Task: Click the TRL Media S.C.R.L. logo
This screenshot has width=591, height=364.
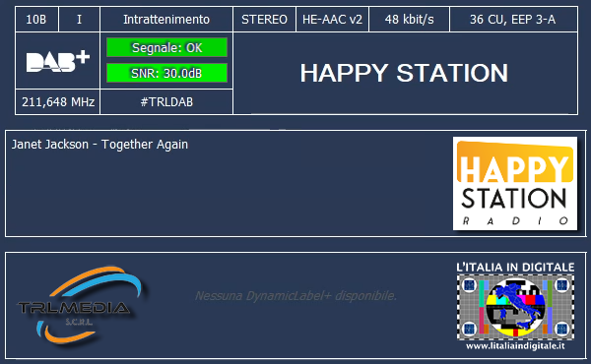Action: [x=79, y=306]
